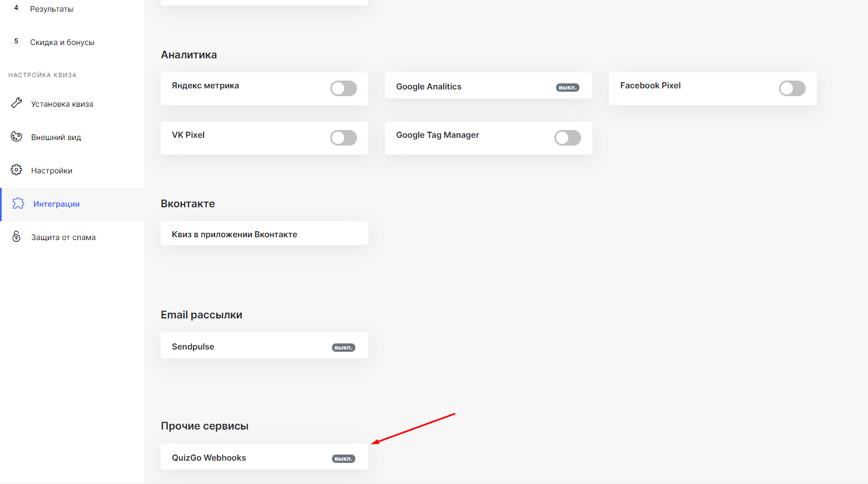Go to Скидка и бонусы step

pos(62,42)
